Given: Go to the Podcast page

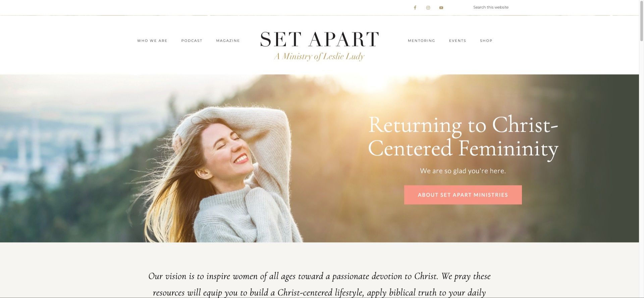Looking at the screenshot, I should pyautogui.click(x=192, y=41).
